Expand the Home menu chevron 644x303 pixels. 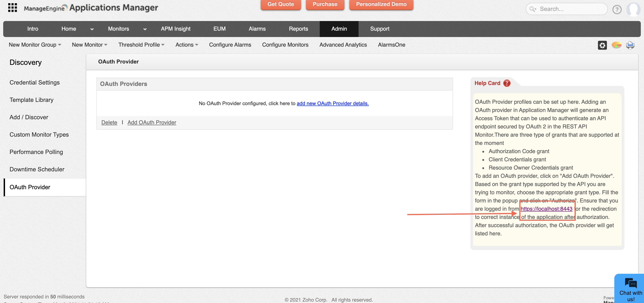coord(92,29)
